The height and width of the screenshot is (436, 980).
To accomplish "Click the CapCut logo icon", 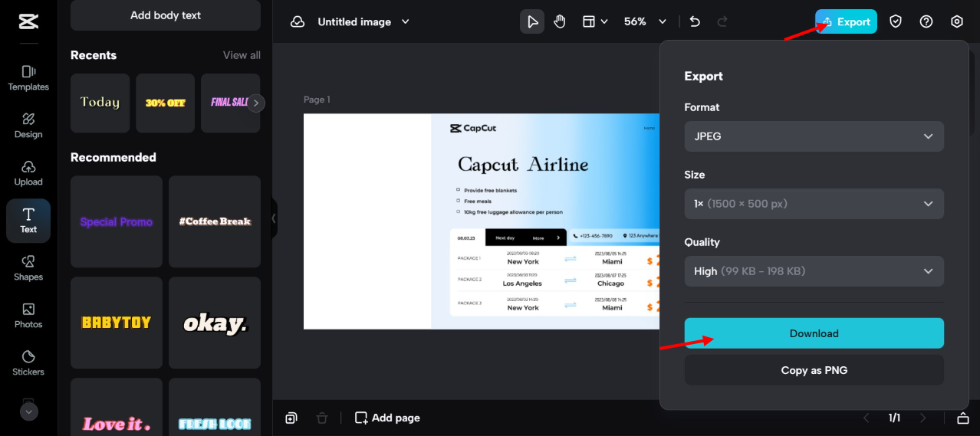I will [x=28, y=21].
